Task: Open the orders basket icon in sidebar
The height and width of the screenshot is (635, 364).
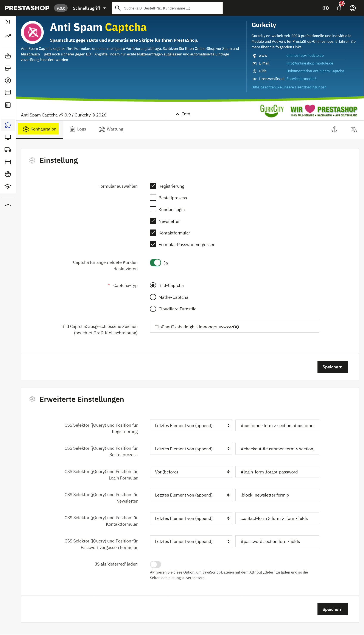Action: (8, 56)
